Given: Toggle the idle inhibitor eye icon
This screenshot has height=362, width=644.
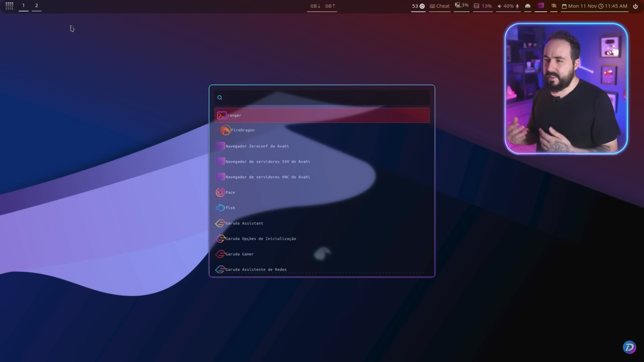Looking at the screenshot, I should 554,6.
